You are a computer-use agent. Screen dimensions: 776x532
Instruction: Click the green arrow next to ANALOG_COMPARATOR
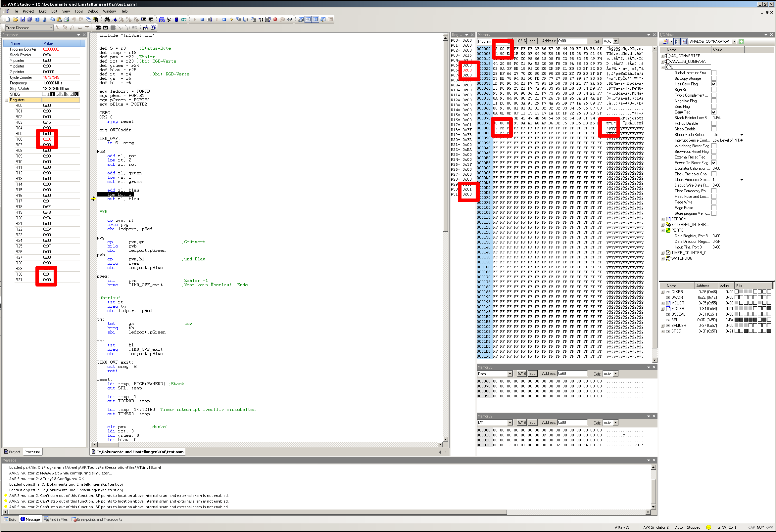(x=741, y=41)
